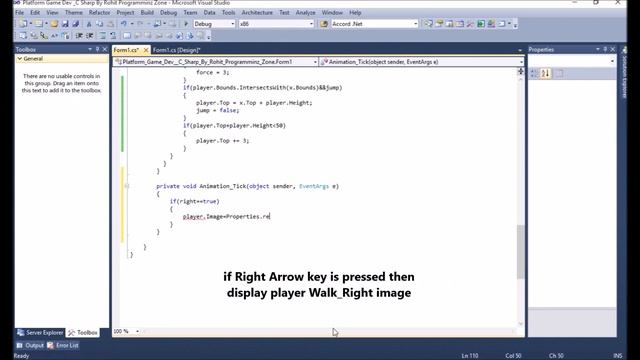Viewport: 640px width, 360px height.
Task: Open the active documents list arrow
Action: [x=520, y=50]
